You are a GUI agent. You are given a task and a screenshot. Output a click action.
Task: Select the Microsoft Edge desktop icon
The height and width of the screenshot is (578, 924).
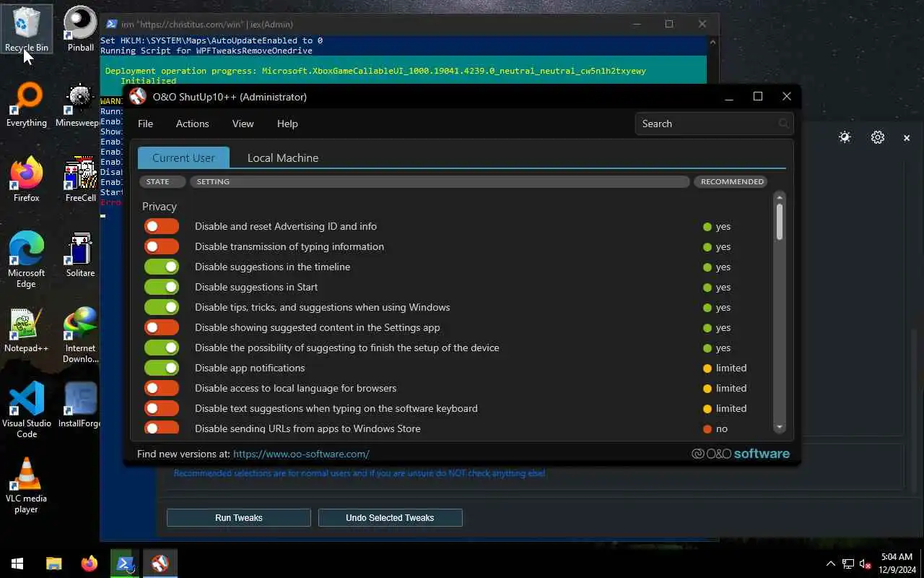tap(26, 260)
